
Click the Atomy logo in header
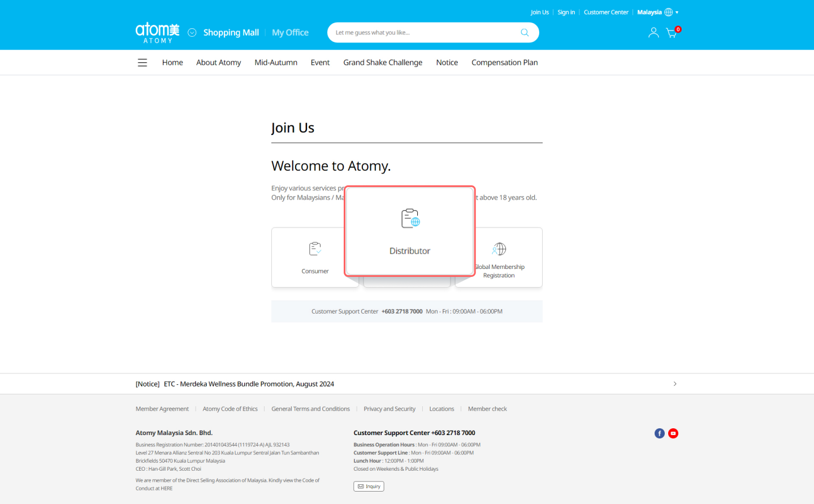[158, 33]
